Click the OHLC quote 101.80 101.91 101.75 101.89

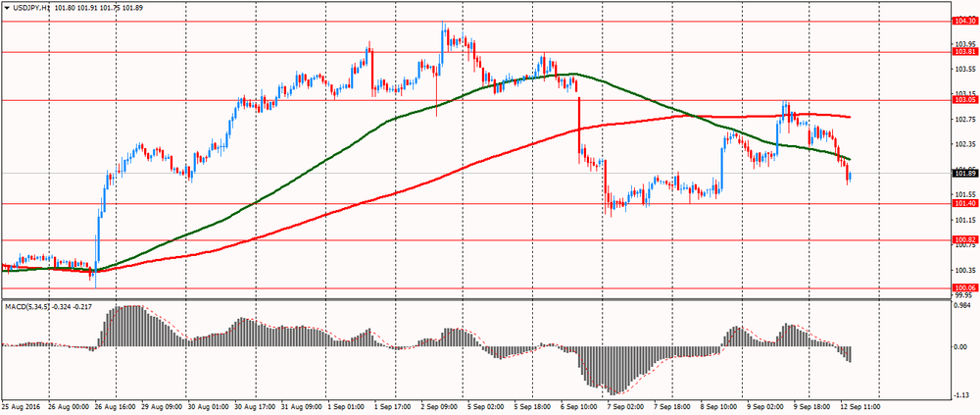coord(99,9)
